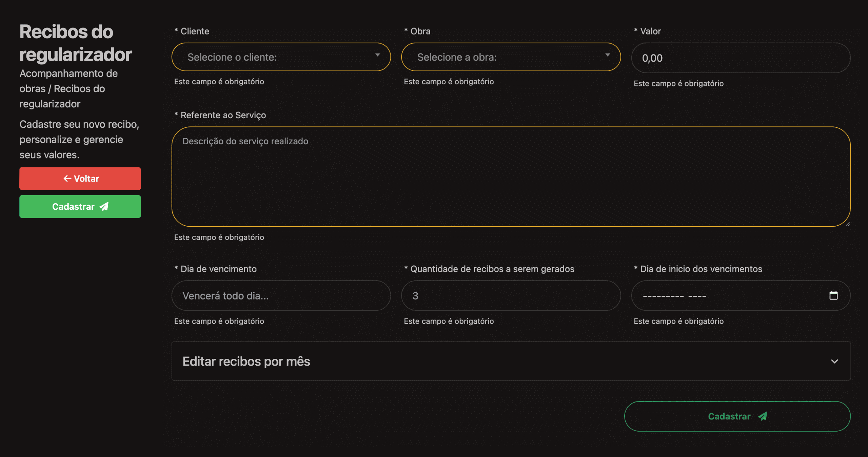This screenshot has width=868, height=457.
Task: Submit with the outlined Cadastrar button
Action: [737, 416]
